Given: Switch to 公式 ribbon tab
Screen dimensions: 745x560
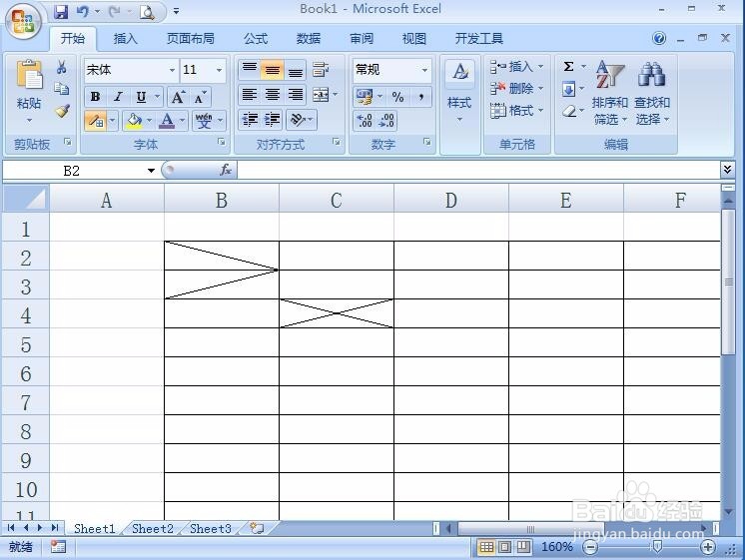Looking at the screenshot, I should click(x=256, y=39).
